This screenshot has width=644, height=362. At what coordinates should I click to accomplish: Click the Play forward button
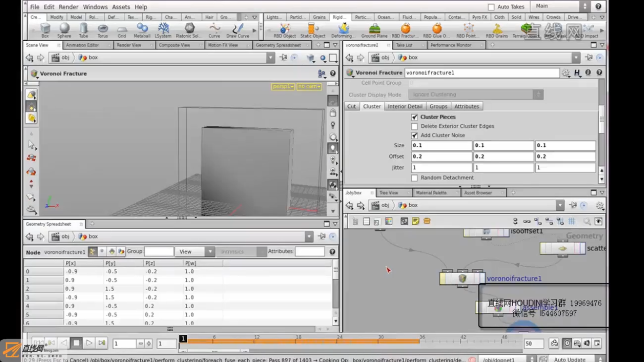89,343
